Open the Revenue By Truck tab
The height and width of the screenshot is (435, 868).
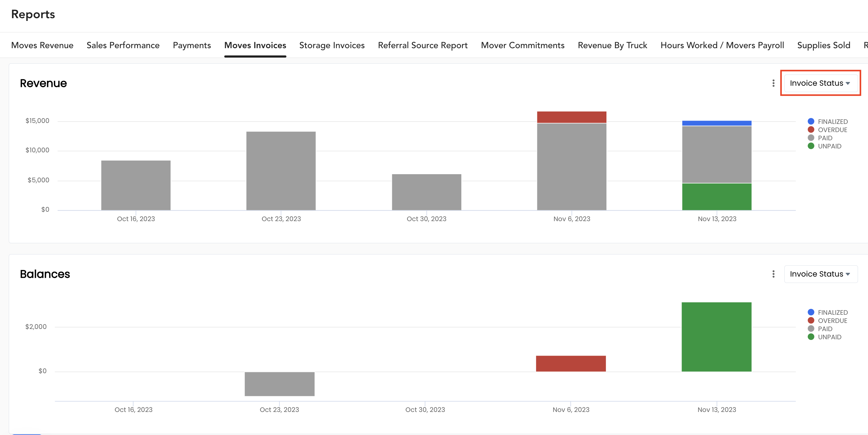pos(612,45)
